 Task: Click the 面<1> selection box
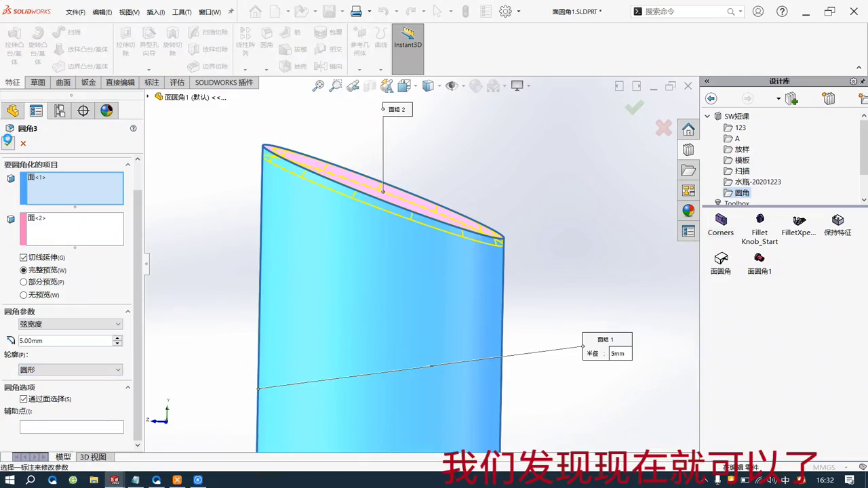72,188
